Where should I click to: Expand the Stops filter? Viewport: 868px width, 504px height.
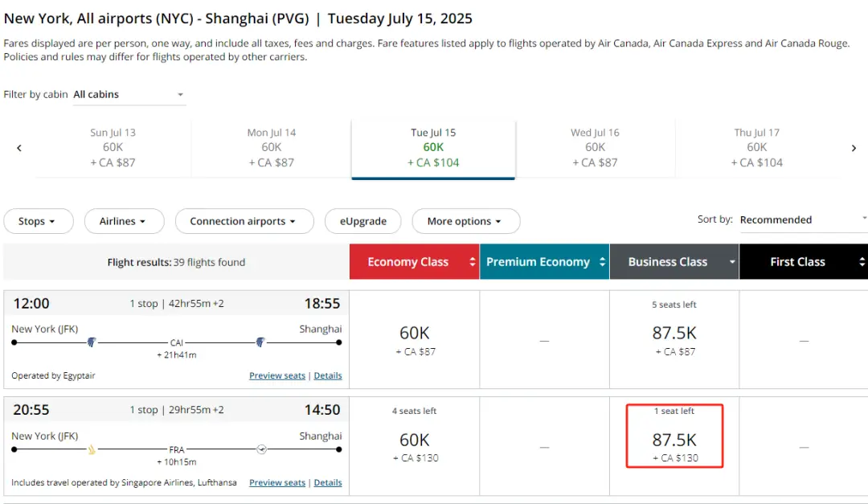coord(38,221)
